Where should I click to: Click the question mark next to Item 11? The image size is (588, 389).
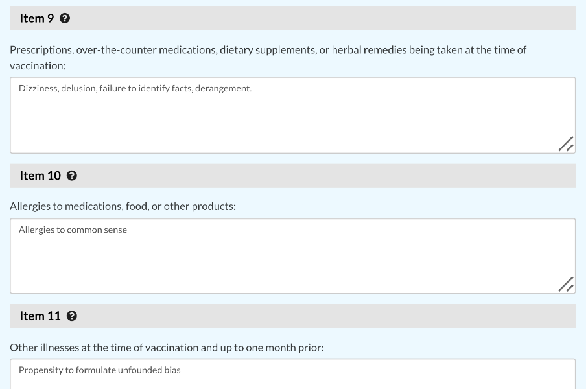coord(72,316)
